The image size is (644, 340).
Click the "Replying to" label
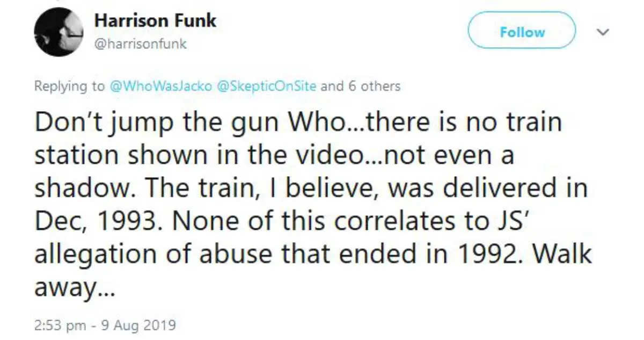tap(70, 86)
